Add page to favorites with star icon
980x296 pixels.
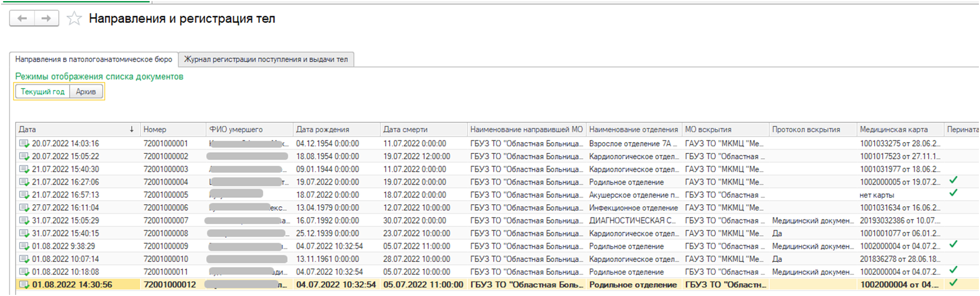(74, 19)
